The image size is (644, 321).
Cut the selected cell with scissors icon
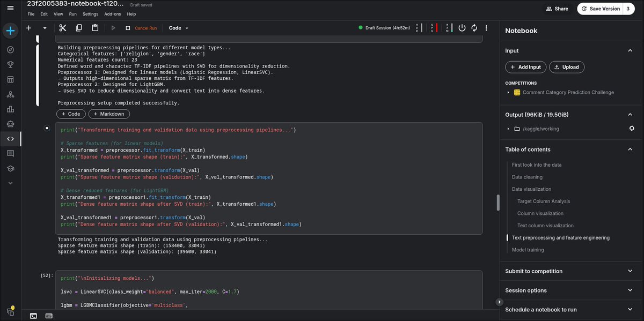point(63,28)
